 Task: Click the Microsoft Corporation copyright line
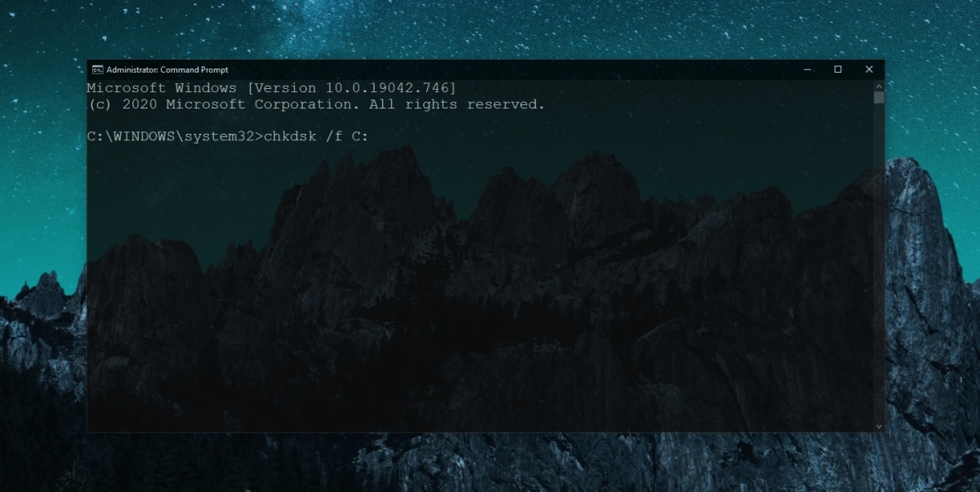pos(316,104)
